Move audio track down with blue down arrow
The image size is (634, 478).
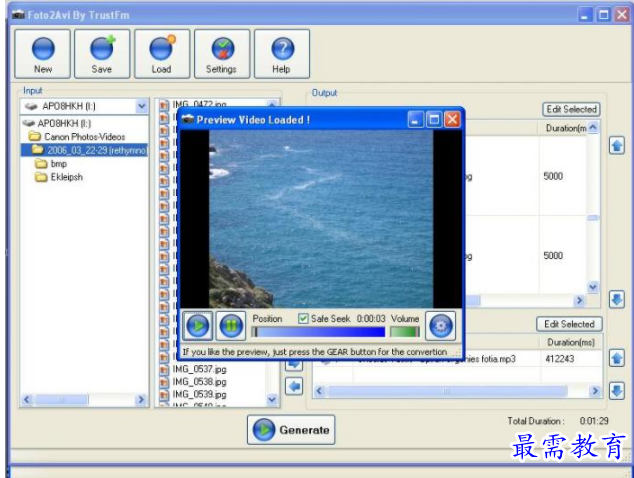tap(617, 391)
